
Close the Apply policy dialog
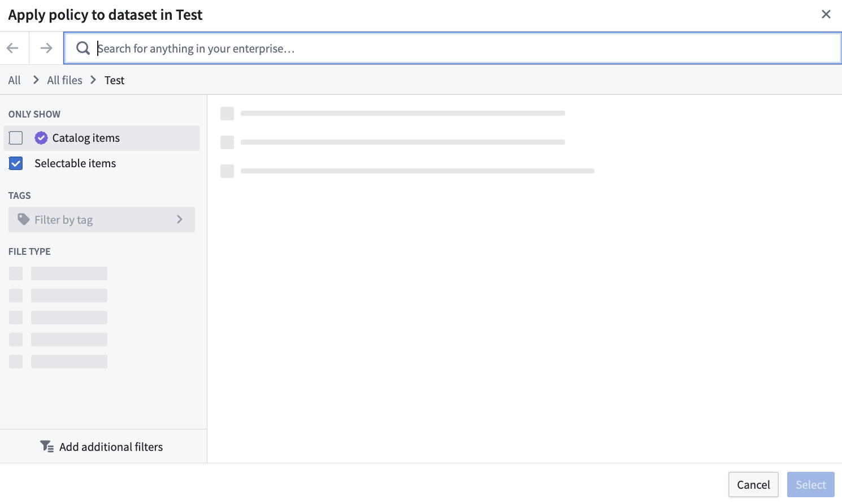(826, 14)
